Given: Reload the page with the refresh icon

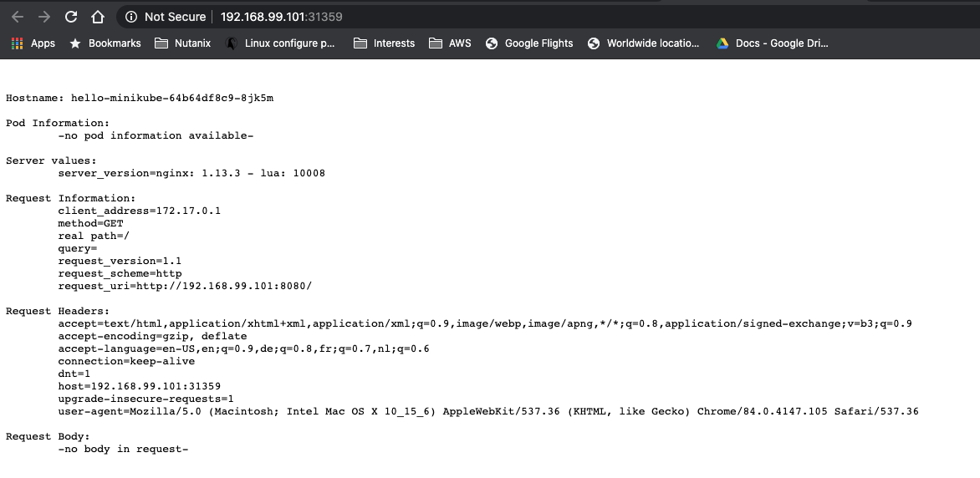Looking at the screenshot, I should pos(71,17).
